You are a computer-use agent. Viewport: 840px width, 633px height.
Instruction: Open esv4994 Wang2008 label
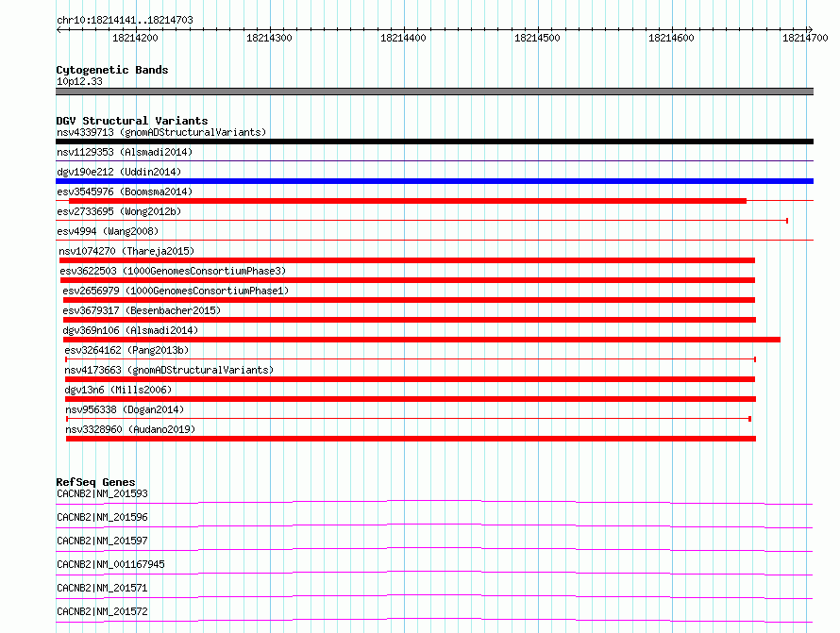click(108, 231)
